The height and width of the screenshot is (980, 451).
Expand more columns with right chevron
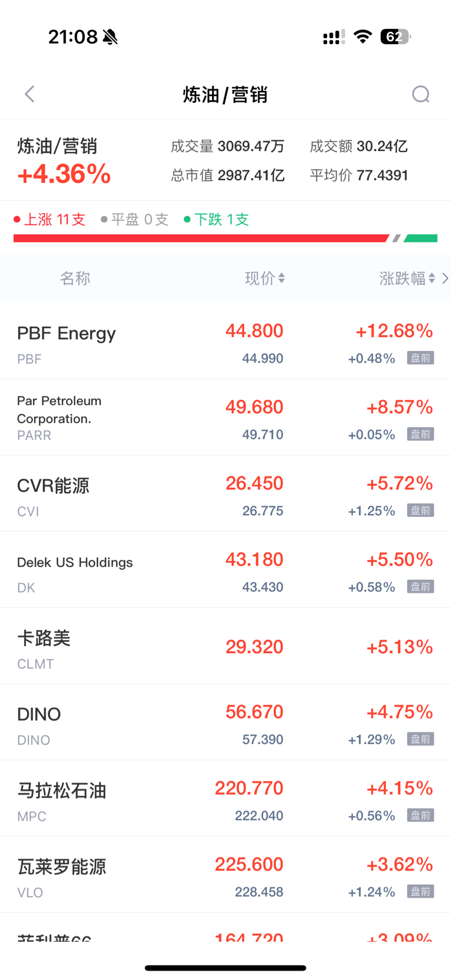click(445, 278)
